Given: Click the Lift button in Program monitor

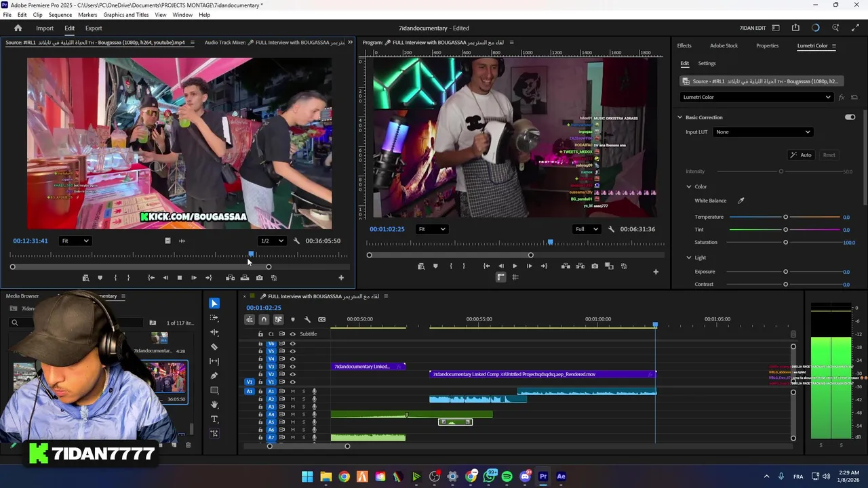Looking at the screenshot, I should [566, 266].
